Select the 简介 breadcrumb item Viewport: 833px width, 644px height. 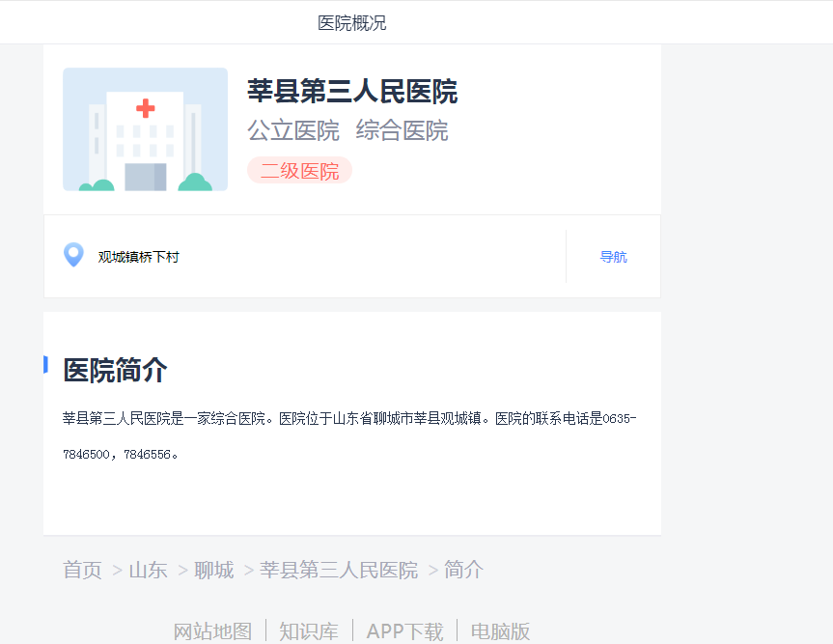[x=463, y=571]
